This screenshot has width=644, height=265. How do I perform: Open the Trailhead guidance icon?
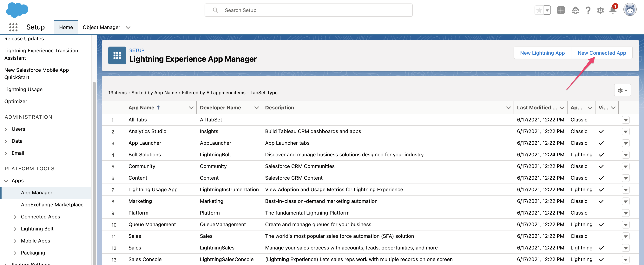pyautogui.click(x=575, y=10)
